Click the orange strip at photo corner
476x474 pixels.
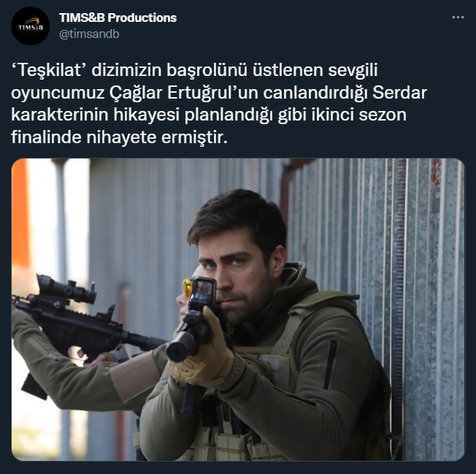20,213
